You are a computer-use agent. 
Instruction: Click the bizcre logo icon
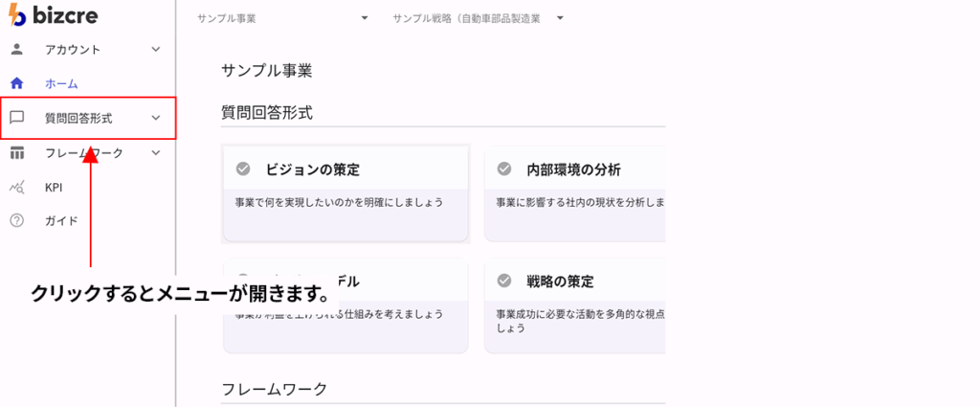pos(17,15)
